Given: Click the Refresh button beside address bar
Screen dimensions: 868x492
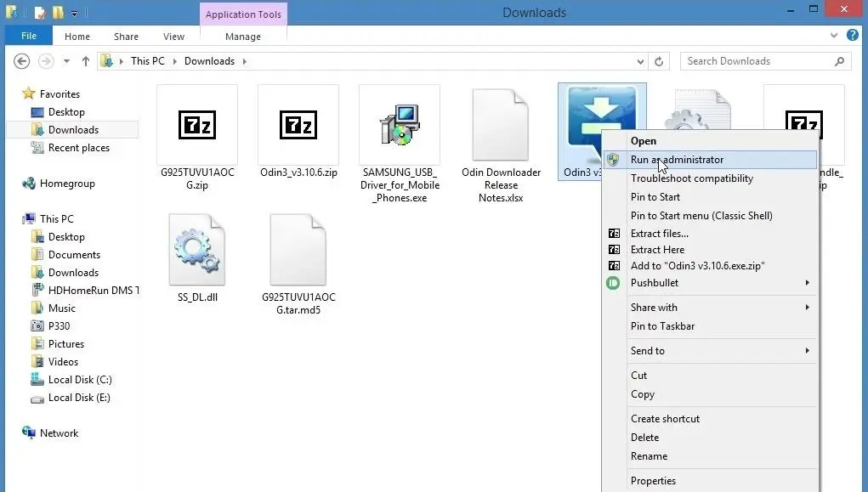Looking at the screenshot, I should [x=659, y=61].
